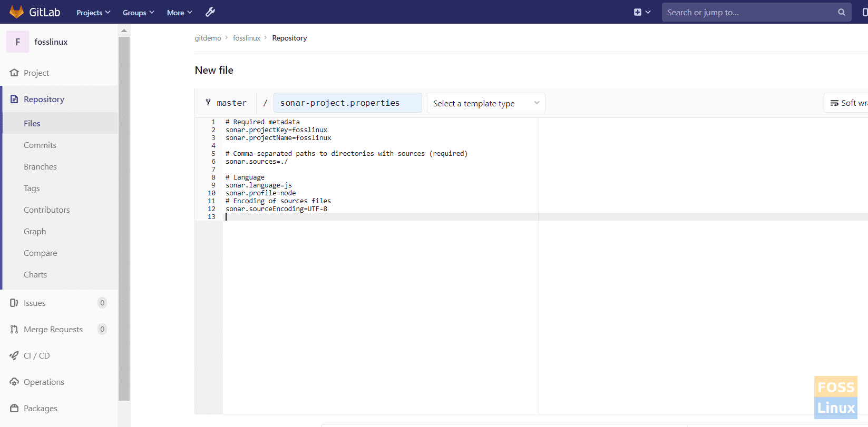Open the CI / CD section
Image resolution: width=868 pixels, height=427 pixels.
click(x=36, y=355)
